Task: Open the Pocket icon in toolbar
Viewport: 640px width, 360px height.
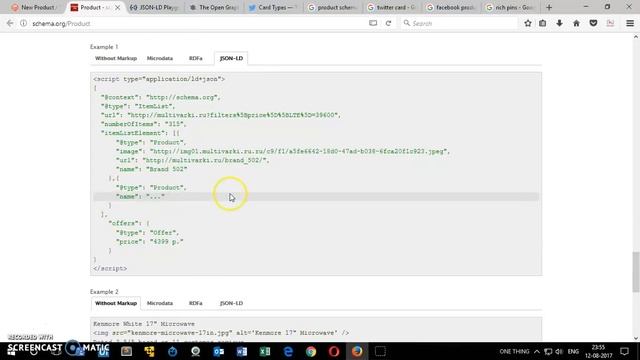Action: point(593,23)
